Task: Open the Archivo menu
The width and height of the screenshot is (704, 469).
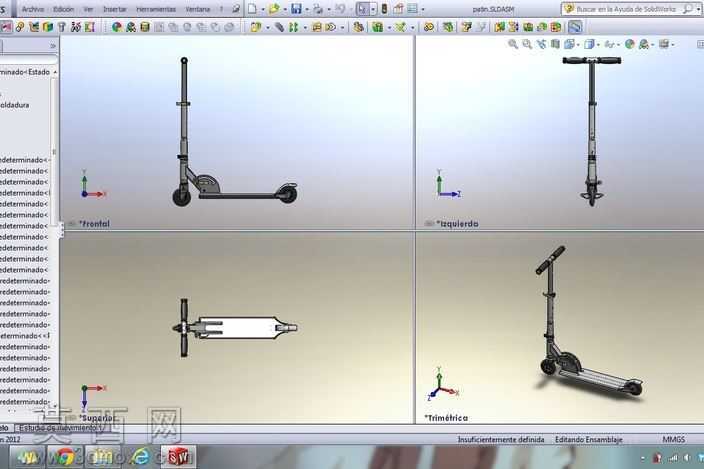Action: tap(33, 9)
